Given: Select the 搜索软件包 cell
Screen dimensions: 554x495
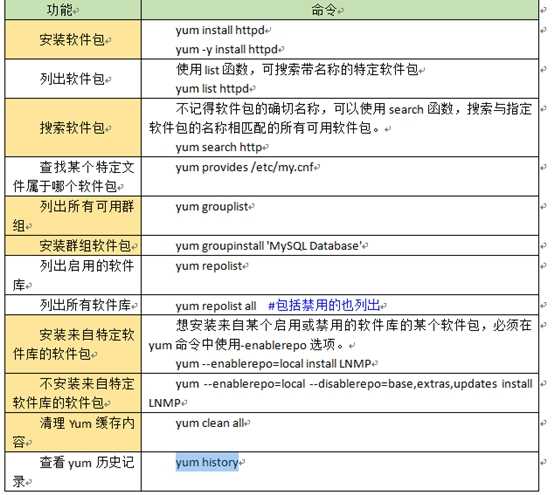Looking at the screenshot, I should click(x=73, y=128).
